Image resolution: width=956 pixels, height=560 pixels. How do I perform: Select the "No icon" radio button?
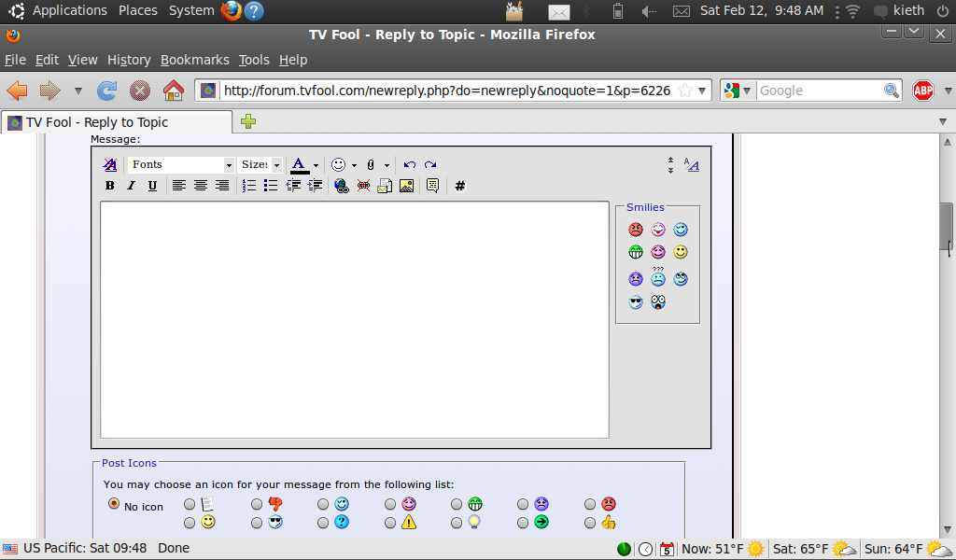(x=114, y=504)
